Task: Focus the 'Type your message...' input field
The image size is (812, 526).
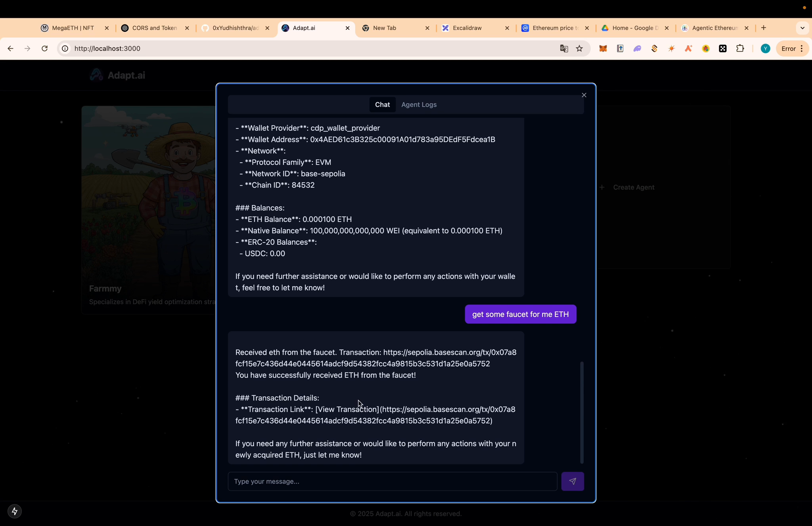Action: [392, 481]
